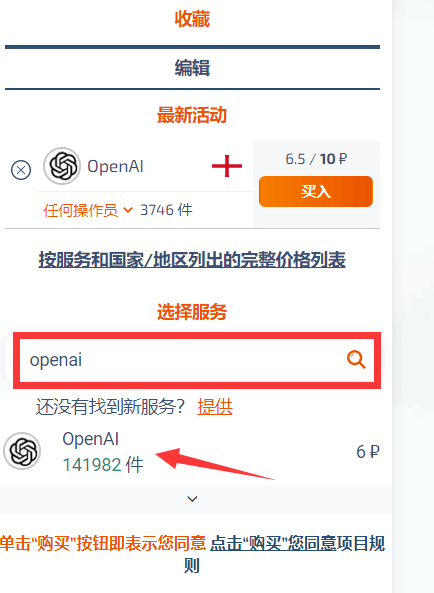Image resolution: width=434 pixels, height=593 pixels.
Task: Click the OpenAI name in the favorites row
Action: tap(115, 166)
